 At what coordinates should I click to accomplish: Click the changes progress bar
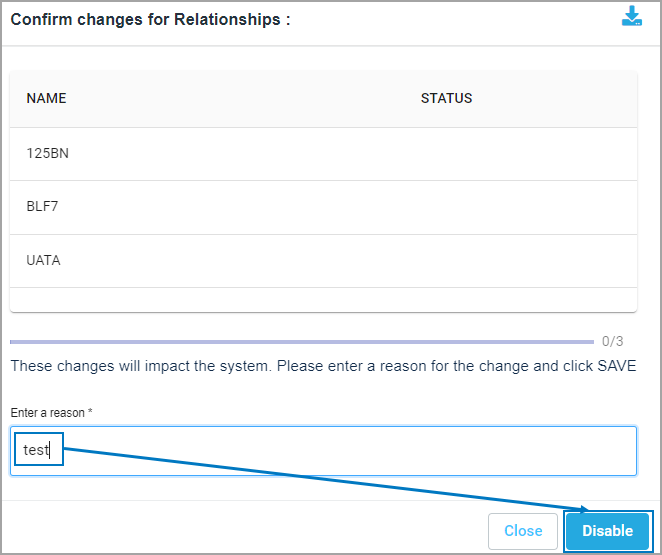coord(300,341)
